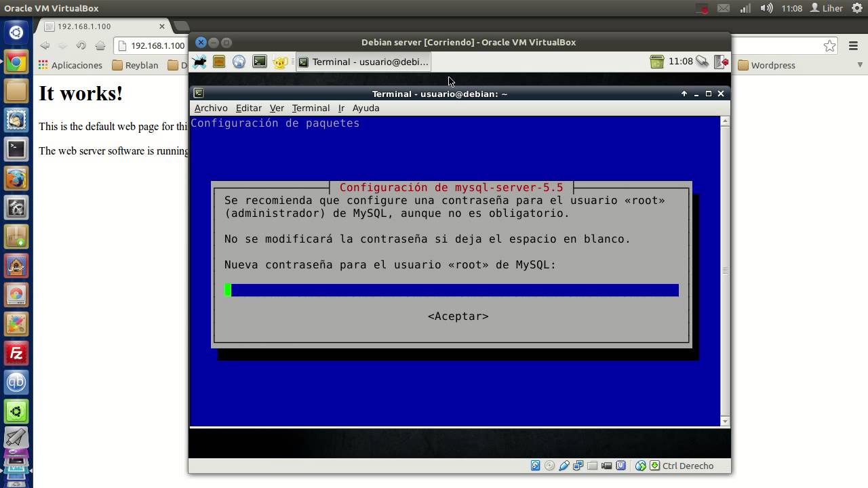Viewport: 868px width, 488px height.
Task: Click the MySQL root password input field
Action: (x=452, y=290)
